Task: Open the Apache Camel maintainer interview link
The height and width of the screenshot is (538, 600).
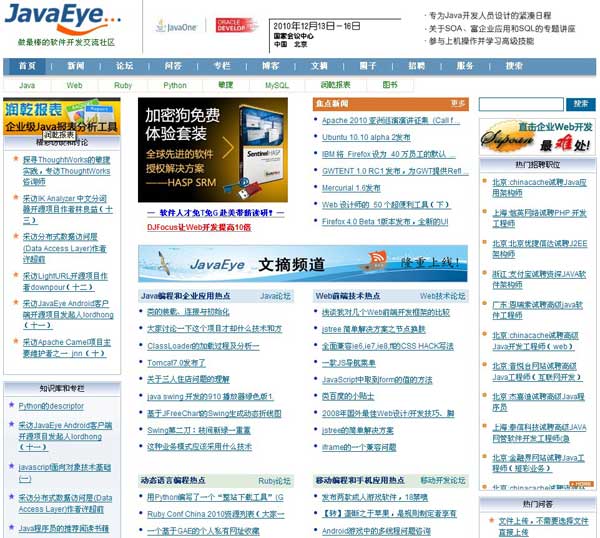Action: (67, 347)
